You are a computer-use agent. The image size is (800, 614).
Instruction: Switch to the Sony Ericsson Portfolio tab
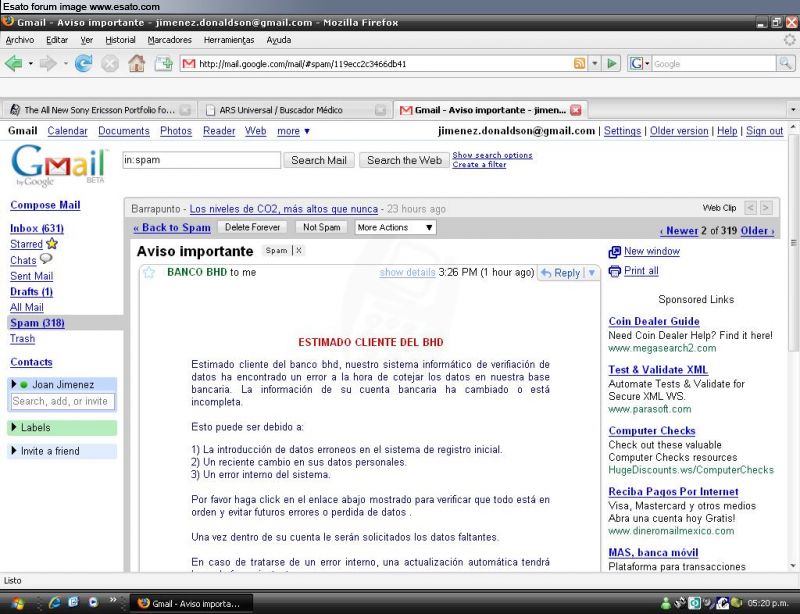(99, 110)
